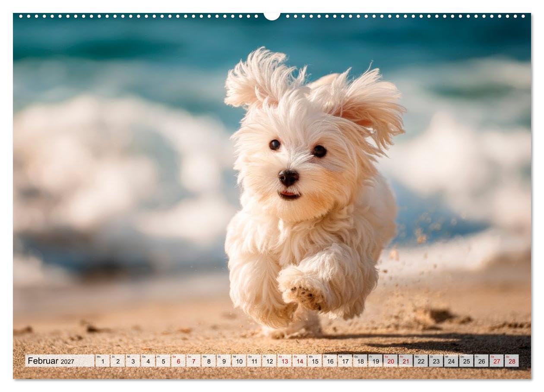Click the red Saturday date 20
This screenshot has height=392, width=544.
(390, 361)
